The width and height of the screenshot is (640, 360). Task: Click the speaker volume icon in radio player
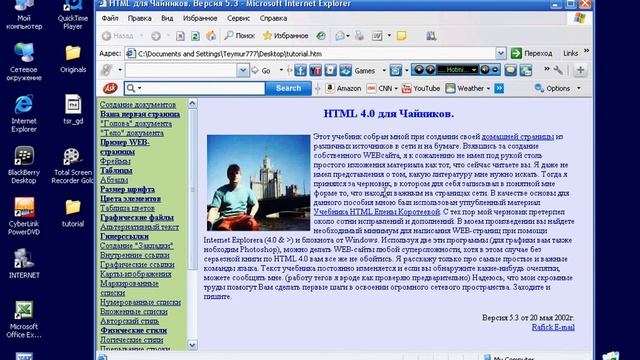pos(484,70)
